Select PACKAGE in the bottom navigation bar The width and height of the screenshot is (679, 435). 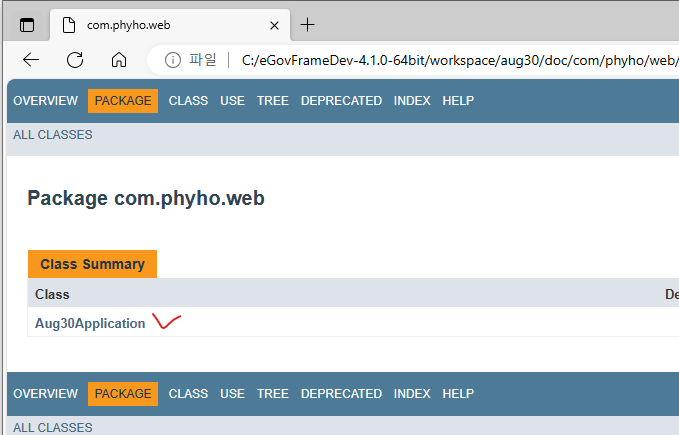click(x=123, y=394)
